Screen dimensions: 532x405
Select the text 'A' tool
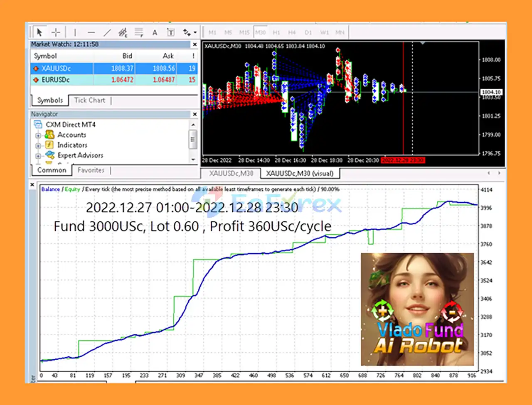tap(155, 32)
